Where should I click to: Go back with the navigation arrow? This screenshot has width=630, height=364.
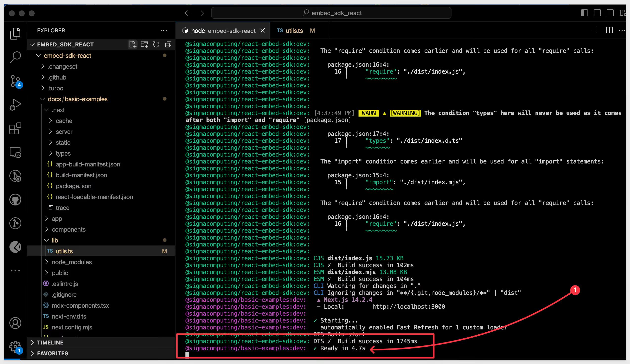point(188,13)
